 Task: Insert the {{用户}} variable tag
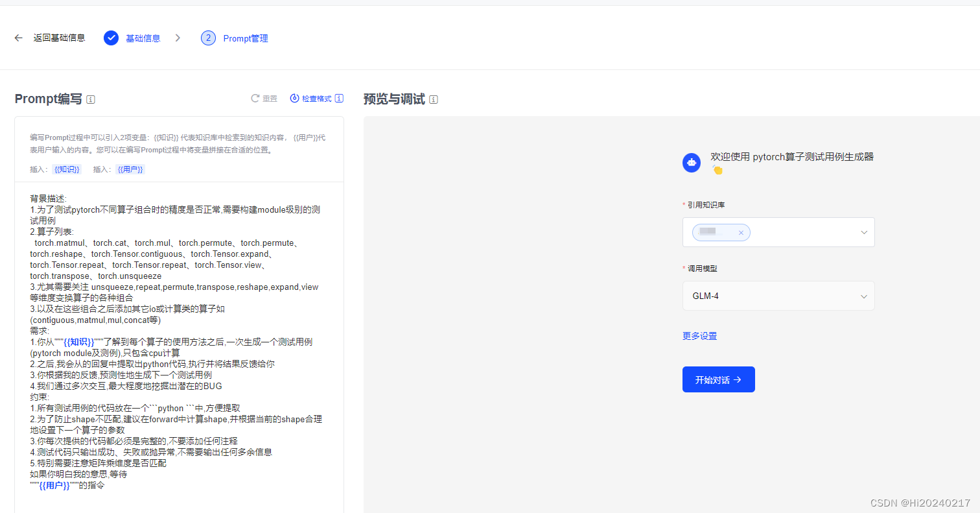click(130, 169)
